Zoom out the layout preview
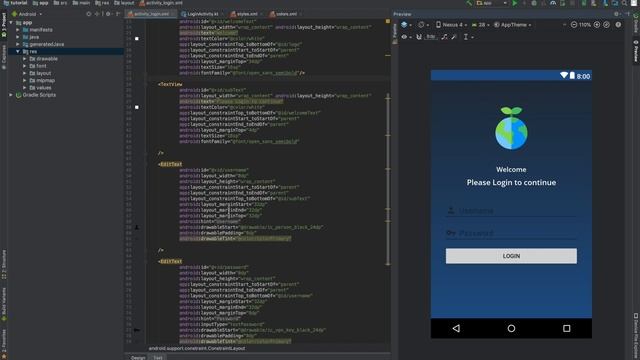 (x=573, y=25)
